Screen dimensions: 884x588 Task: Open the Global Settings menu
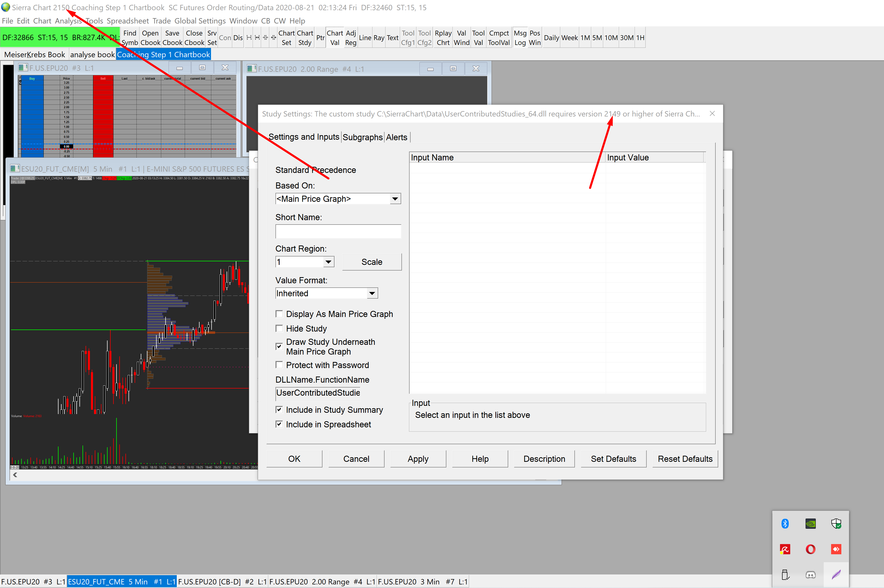pos(200,21)
